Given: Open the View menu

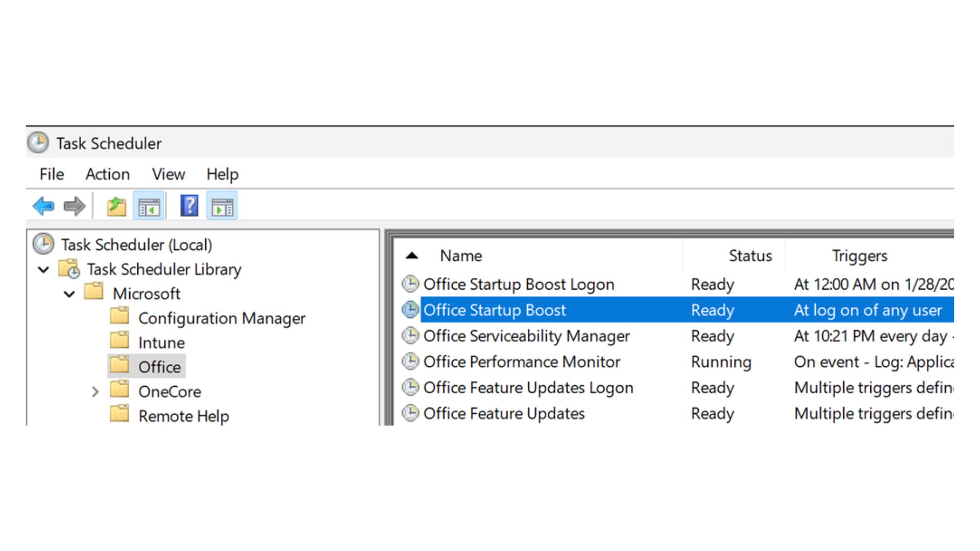Looking at the screenshot, I should (x=168, y=174).
